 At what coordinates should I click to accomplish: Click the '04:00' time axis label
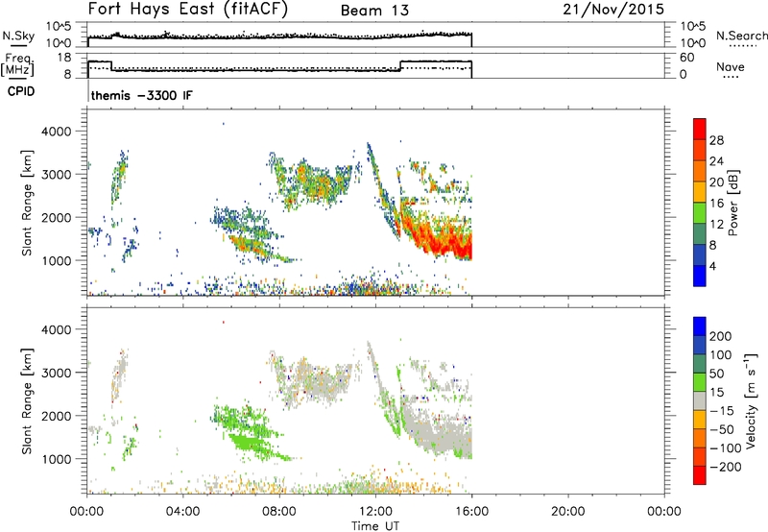tap(182, 512)
